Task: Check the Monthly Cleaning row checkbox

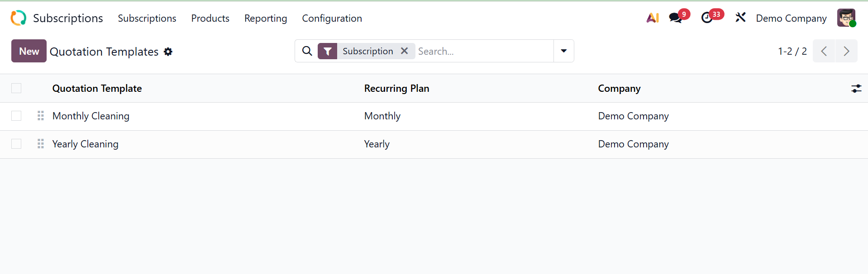Action: pyautogui.click(x=16, y=116)
